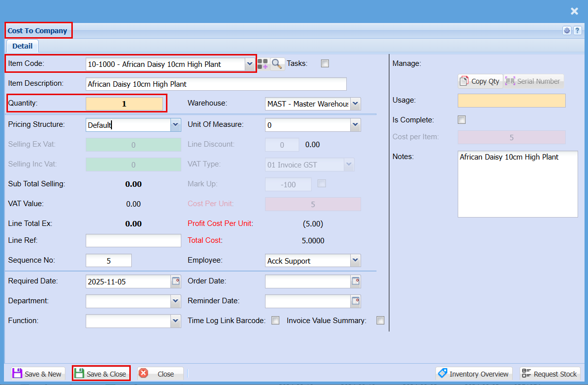Click Save & New button

point(38,374)
